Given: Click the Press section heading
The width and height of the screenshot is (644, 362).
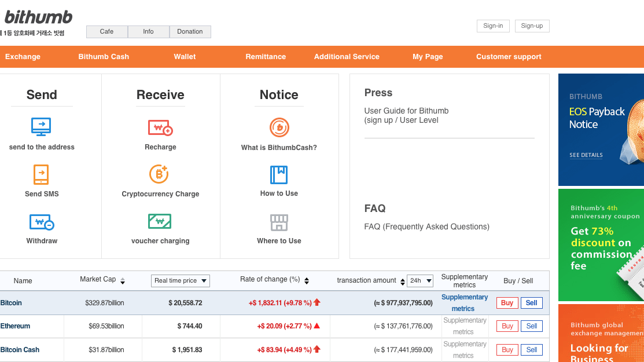Looking at the screenshot, I should click(378, 93).
